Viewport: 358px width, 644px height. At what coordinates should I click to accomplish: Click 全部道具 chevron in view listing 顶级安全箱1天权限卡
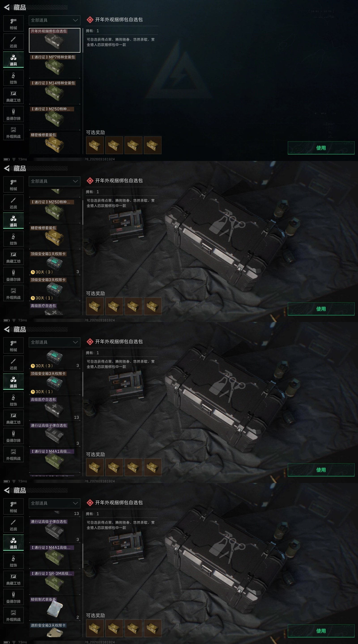75,181
